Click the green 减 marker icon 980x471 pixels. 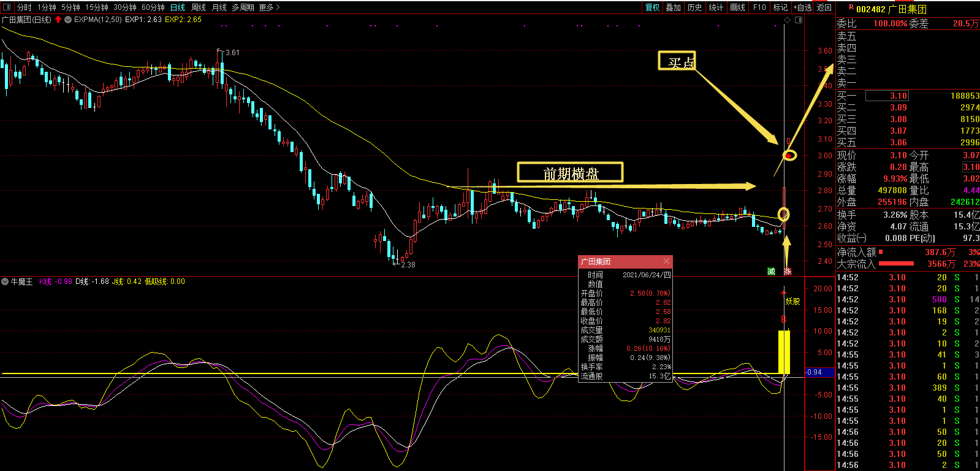click(x=771, y=271)
